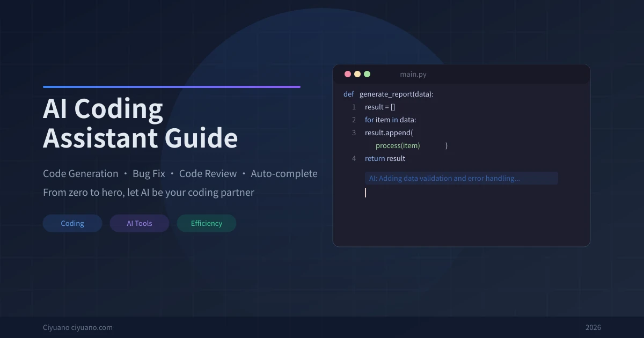The image size is (644, 338).
Task: Click the 'process(item)' code line
Action: point(398,145)
